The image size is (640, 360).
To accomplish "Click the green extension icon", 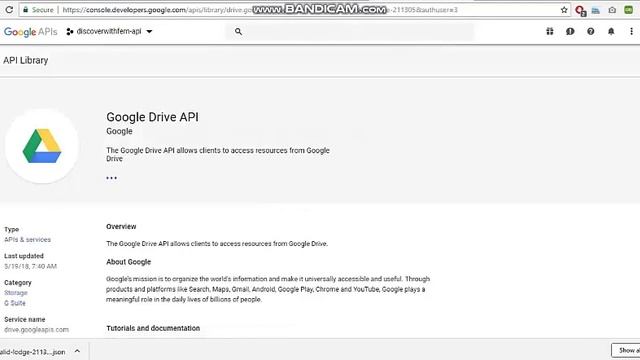I will (629, 10).
